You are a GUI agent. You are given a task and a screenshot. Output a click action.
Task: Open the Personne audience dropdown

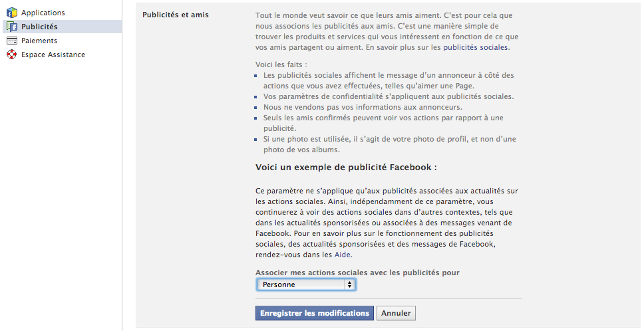[306, 284]
